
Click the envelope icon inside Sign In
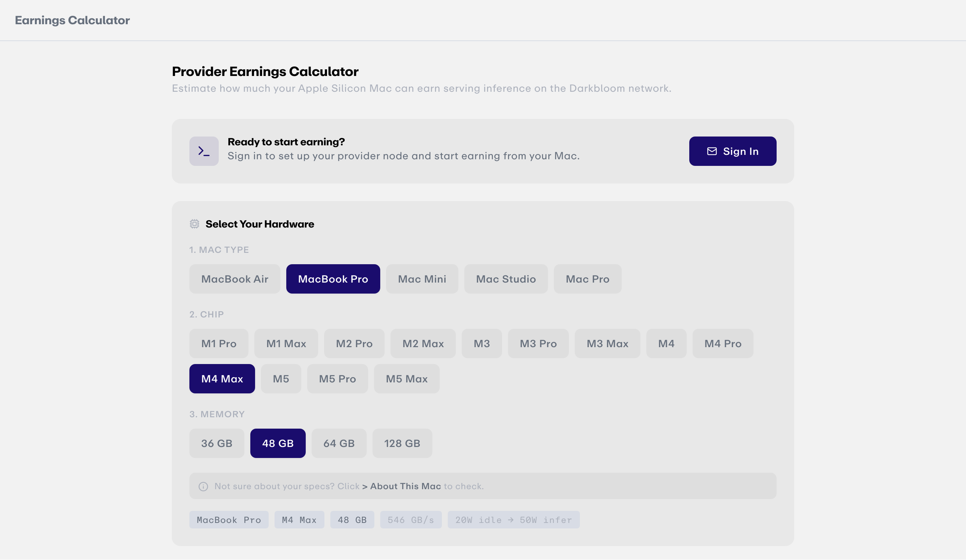pyautogui.click(x=711, y=152)
